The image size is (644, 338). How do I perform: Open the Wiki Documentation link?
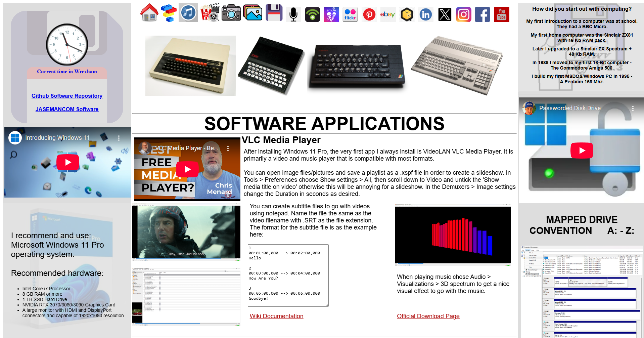(x=276, y=316)
